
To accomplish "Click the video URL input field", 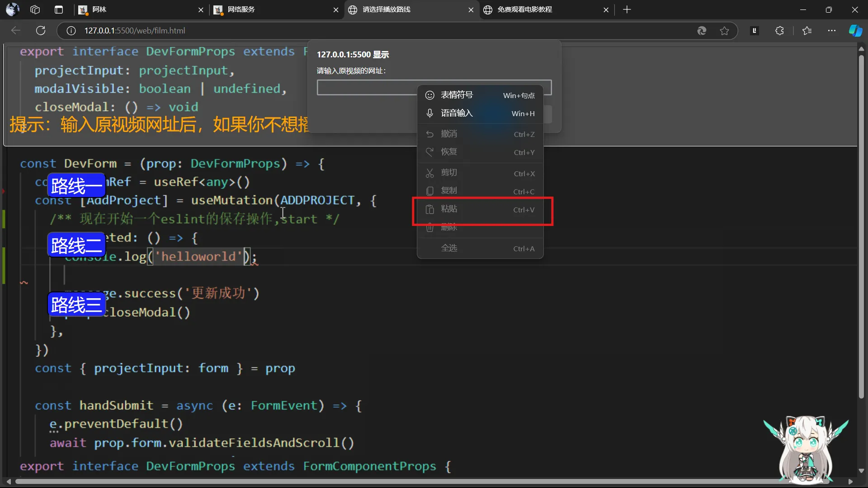I will pos(366,88).
